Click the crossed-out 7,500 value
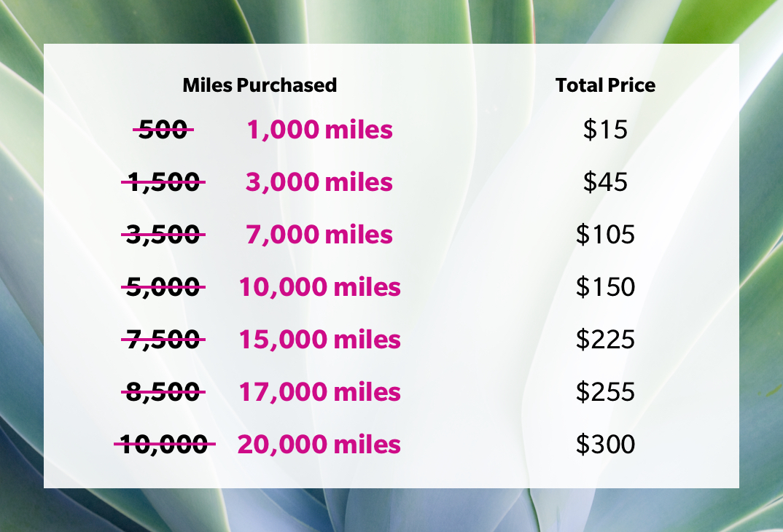Screen dimensions: 783x532 pos(163,340)
